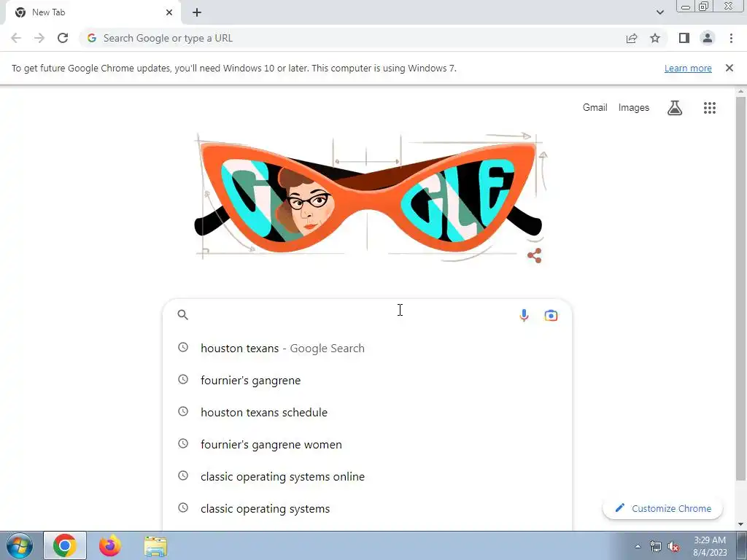Open the profile avatar icon
The width and height of the screenshot is (747, 560).
[708, 38]
